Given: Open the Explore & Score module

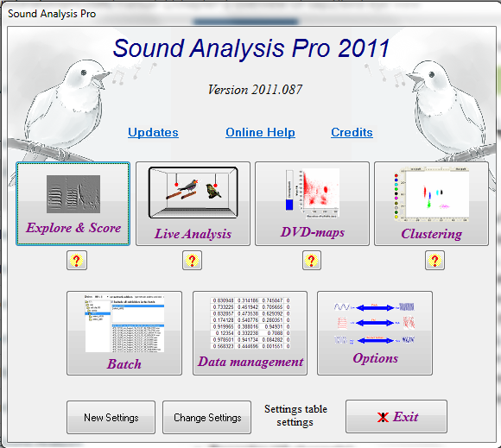Looking at the screenshot, I should [x=73, y=204].
